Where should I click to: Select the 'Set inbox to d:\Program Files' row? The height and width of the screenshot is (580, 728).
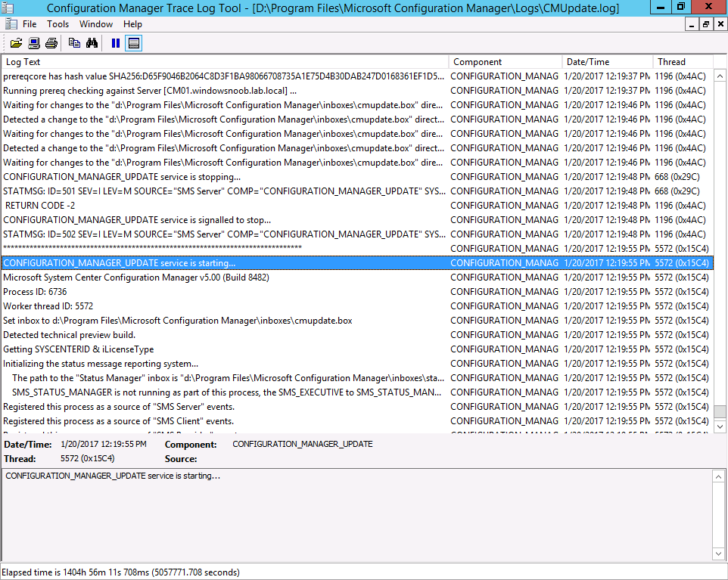357,321
